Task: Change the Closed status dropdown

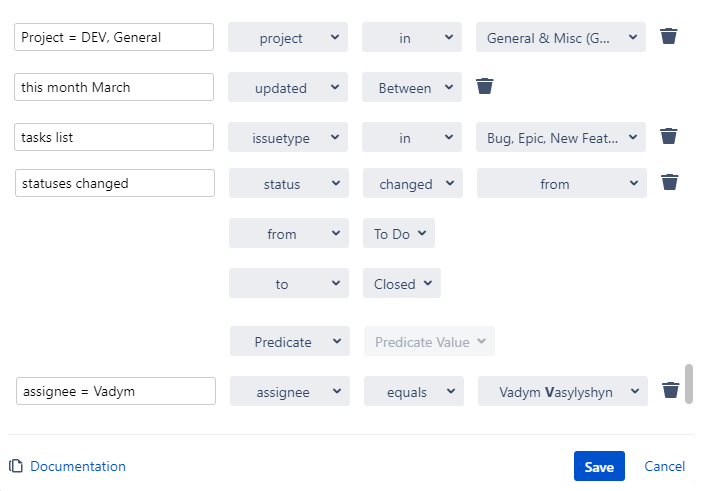Action: pos(401,284)
